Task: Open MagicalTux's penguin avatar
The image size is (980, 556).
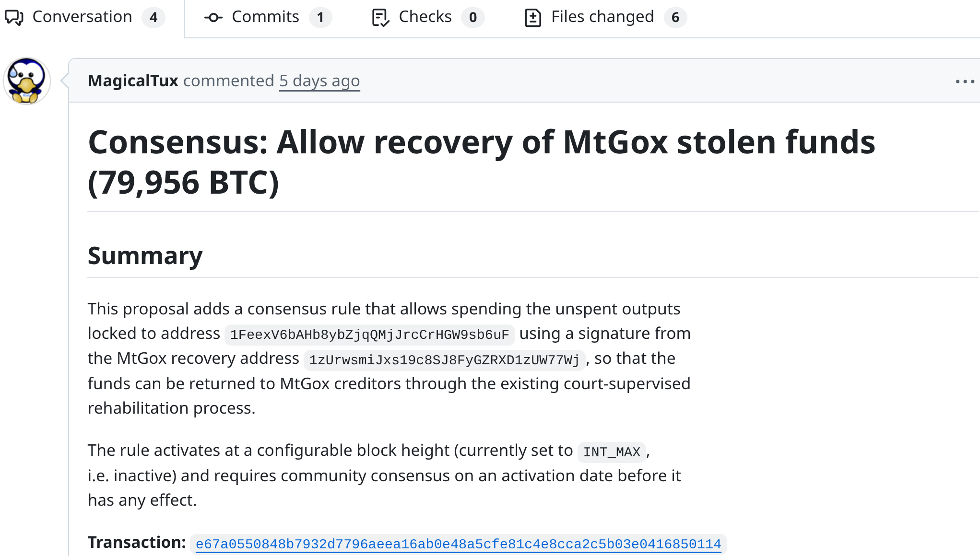Action: point(27,81)
